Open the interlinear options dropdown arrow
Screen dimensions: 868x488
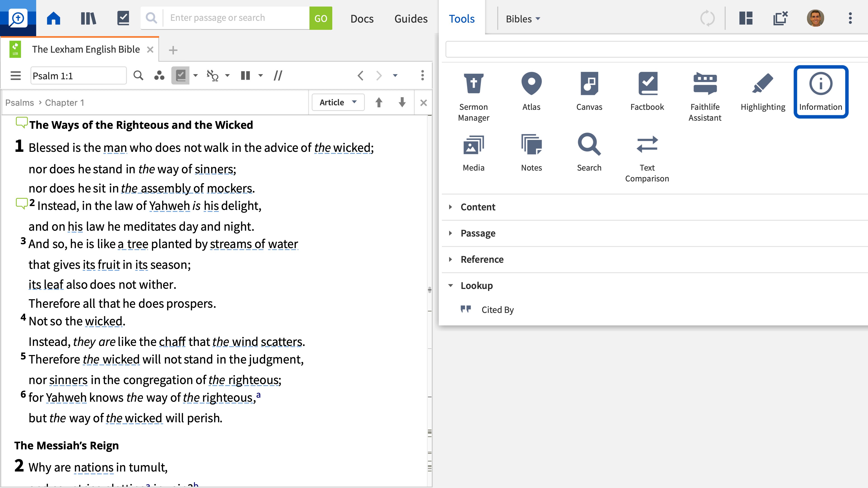pos(227,75)
